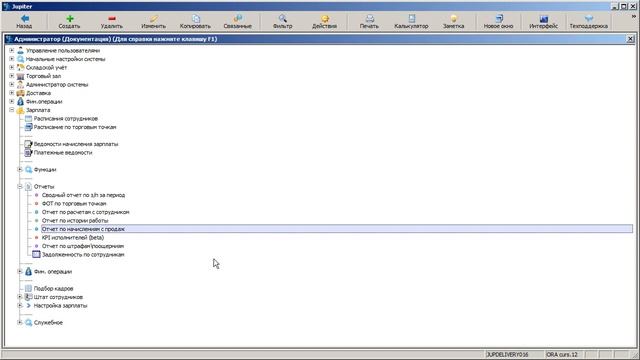Click the Техподдержка toolbar icon
Viewport: 640px width, 360px height.
point(589,18)
